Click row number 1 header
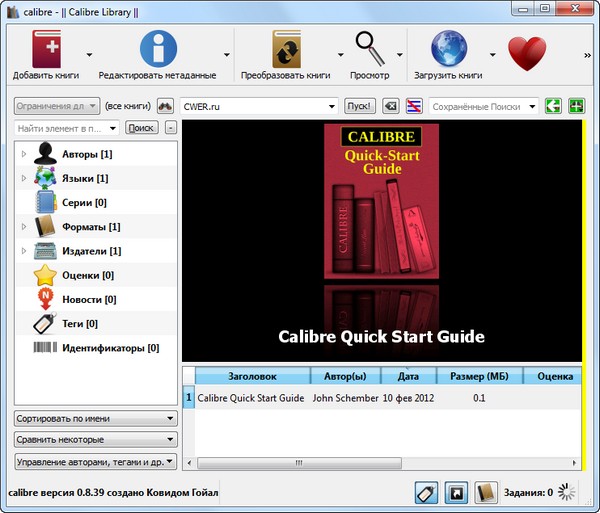Viewport: 600px width, 513px height. pos(189,397)
